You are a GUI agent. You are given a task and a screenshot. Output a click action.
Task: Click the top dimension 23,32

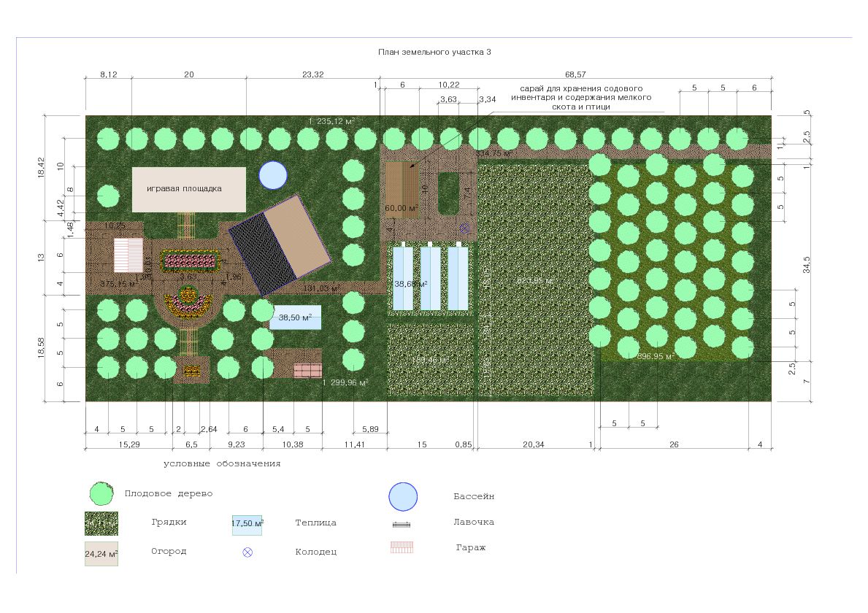(312, 74)
